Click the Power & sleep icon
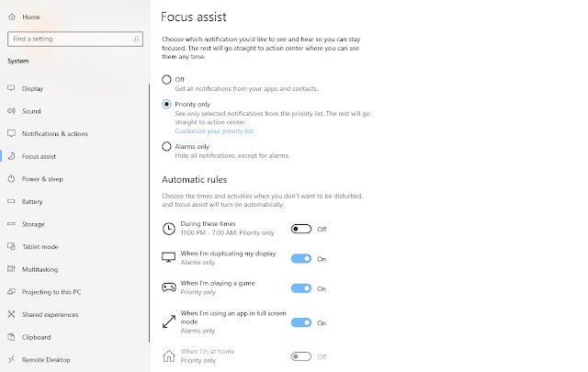The image size is (588, 372). 11,179
